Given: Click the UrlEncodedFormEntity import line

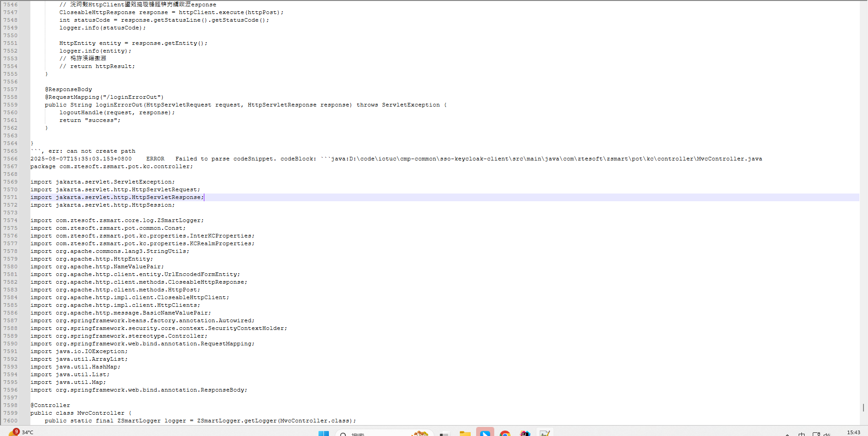Looking at the screenshot, I should point(135,274).
